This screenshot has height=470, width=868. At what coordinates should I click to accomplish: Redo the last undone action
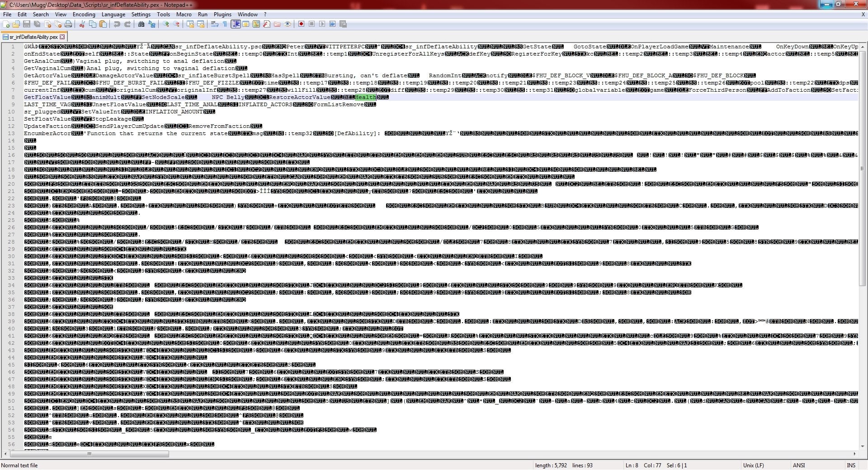pyautogui.click(x=127, y=24)
